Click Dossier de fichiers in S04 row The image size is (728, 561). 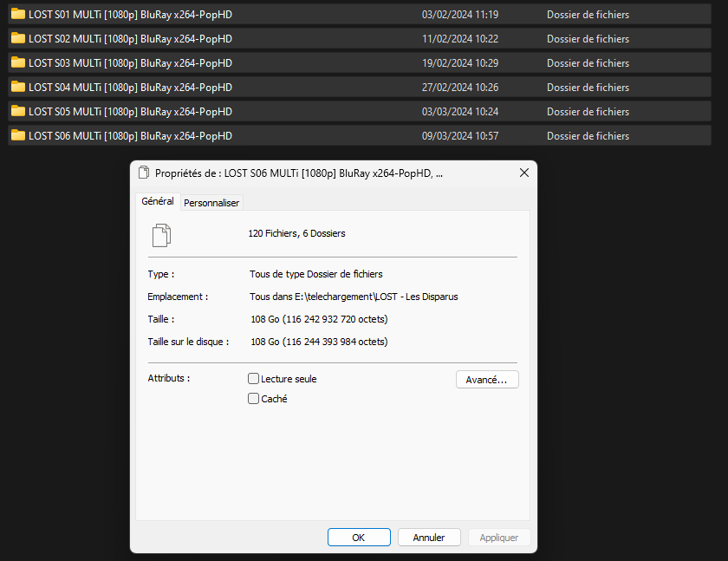coord(588,87)
